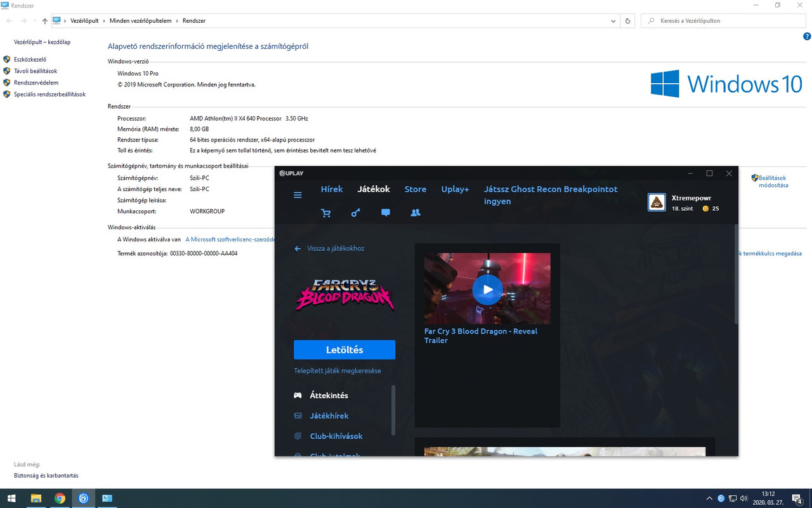Click Játssz Ghost Recon Breakpointot ingyen promo

[551, 195]
